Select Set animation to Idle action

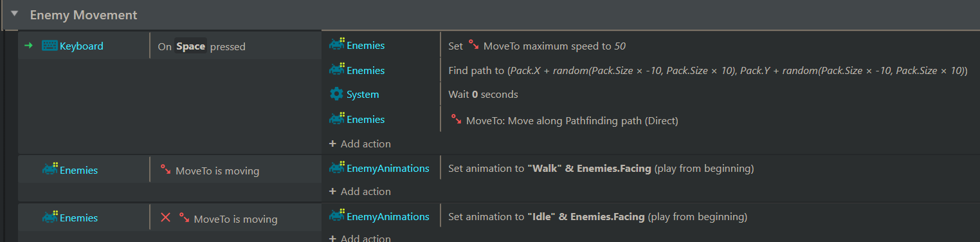(x=710, y=217)
